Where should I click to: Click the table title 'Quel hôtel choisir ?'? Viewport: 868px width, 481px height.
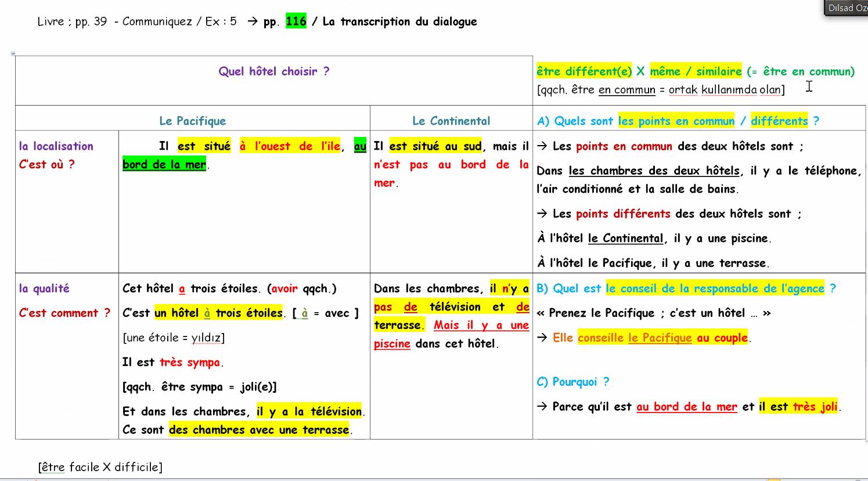pyautogui.click(x=273, y=71)
